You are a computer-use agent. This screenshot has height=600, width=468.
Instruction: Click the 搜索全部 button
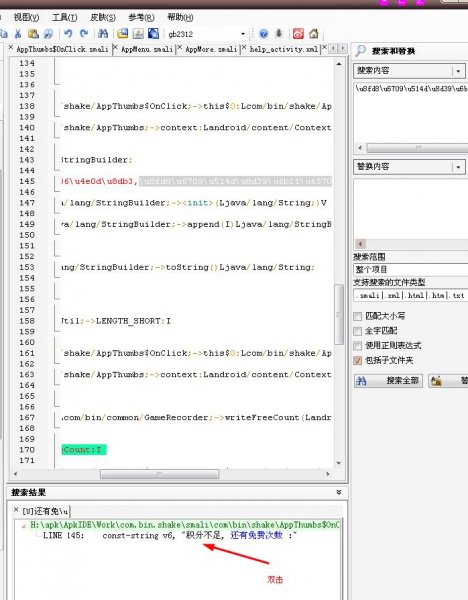tap(388, 380)
